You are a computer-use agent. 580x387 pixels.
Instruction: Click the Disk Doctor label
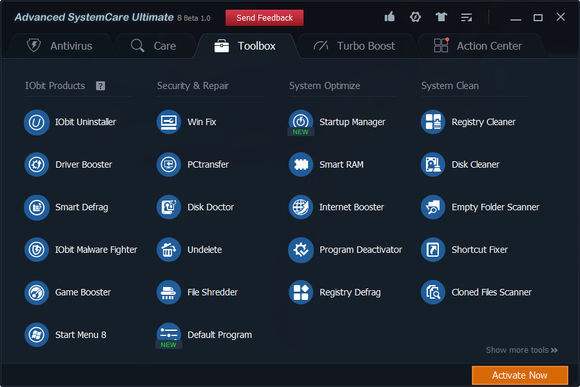click(x=210, y=207)
